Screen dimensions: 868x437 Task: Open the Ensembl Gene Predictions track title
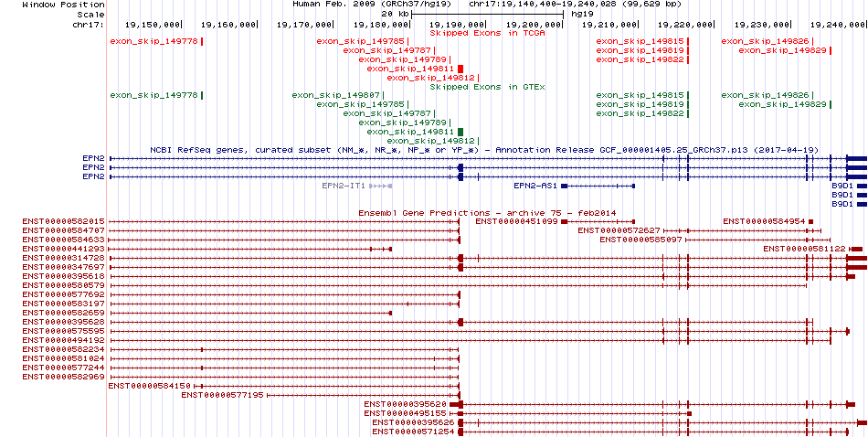coord(487,213)
